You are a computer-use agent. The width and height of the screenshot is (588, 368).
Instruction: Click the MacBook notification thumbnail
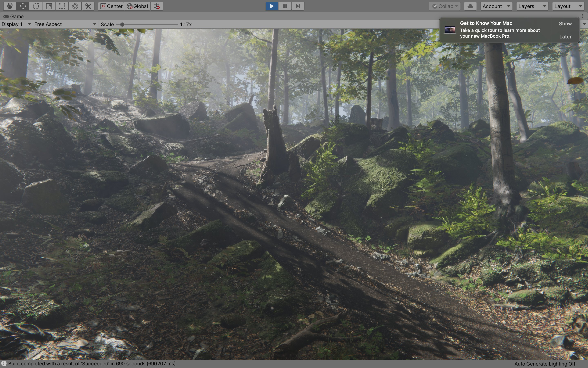coord(450,30)
